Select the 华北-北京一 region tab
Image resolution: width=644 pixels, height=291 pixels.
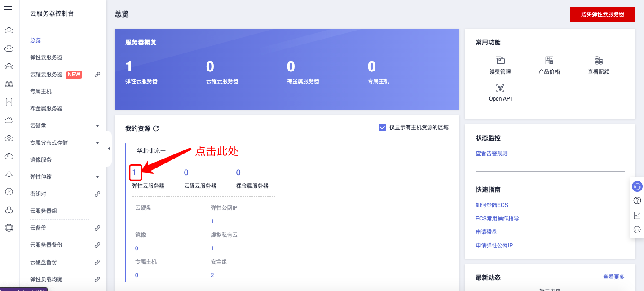pyautogui.click(x=151, y=151)
